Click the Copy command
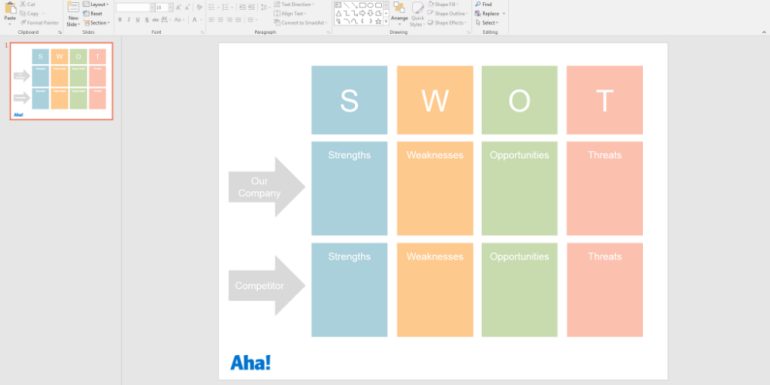The height and width of the screenshot is (385, 770). click(29, 14)
